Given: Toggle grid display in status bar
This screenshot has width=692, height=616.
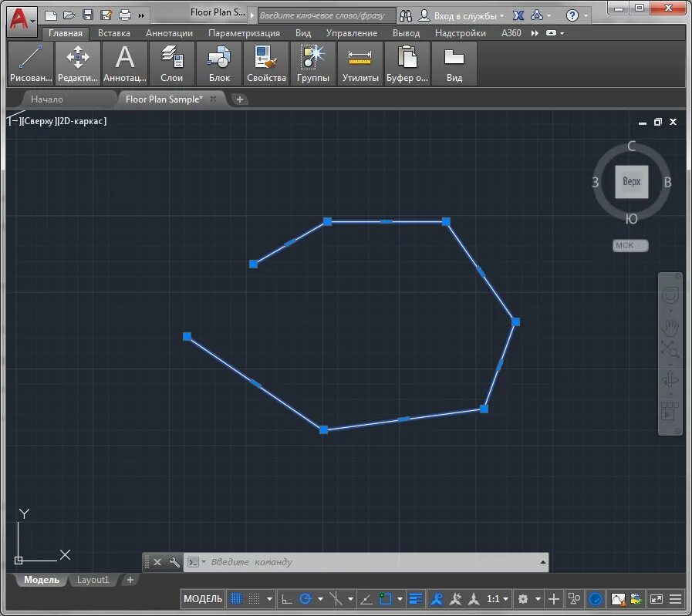Looking at the screenshot, I should click(x=236, y=599).
